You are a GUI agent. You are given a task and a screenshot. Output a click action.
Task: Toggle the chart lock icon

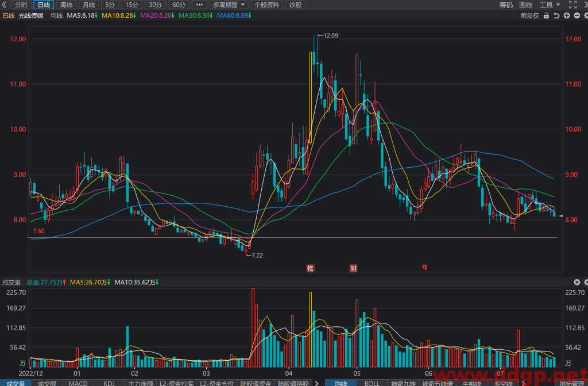(x=547, y=16)
